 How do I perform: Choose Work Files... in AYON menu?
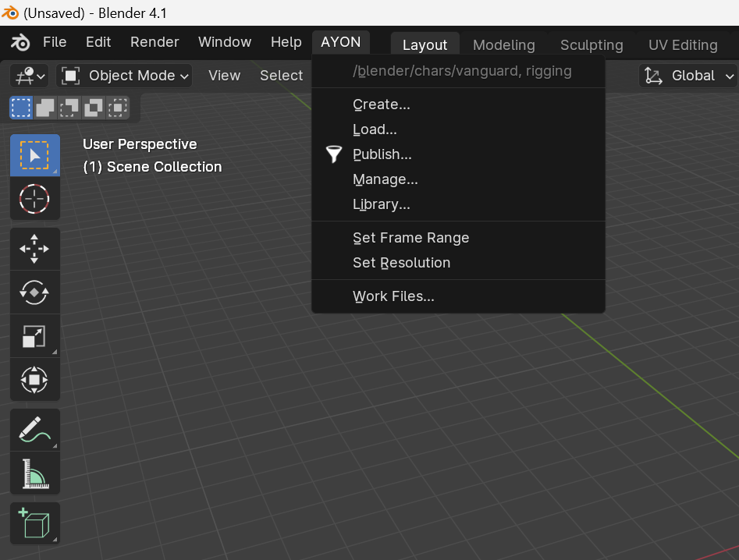click(x=458, y=296)
